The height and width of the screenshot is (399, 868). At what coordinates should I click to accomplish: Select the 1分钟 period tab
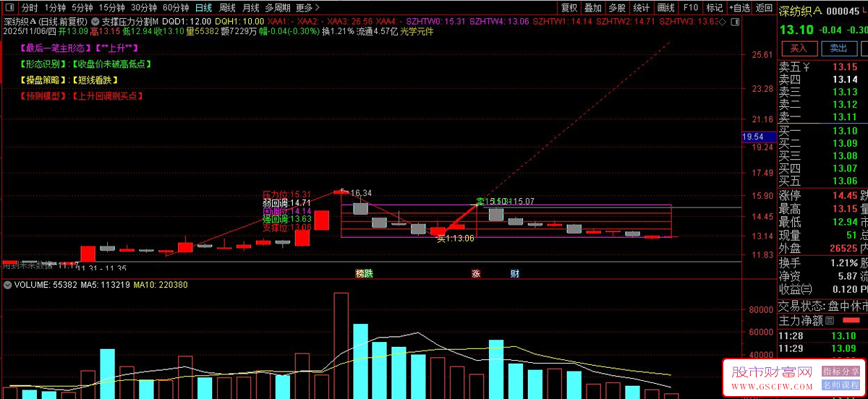(x=55, y=8)
